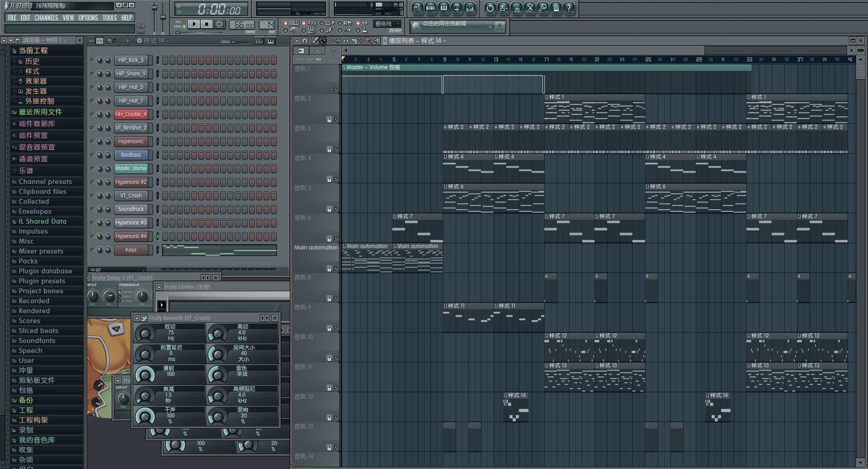Choose the selection tool in playlist toolbar

coord(361,41)
